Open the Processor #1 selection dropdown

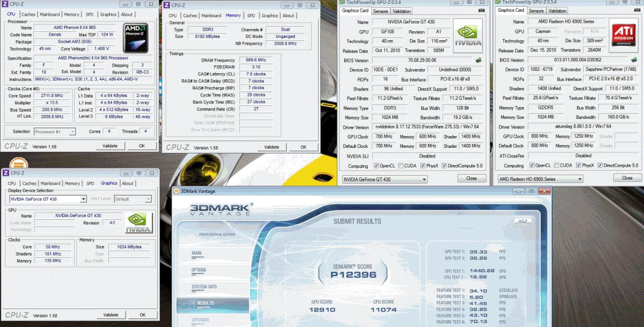(55, 132)
